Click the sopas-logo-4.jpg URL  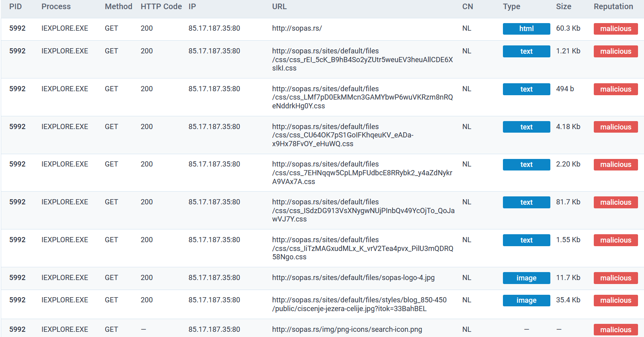point(353,278)
